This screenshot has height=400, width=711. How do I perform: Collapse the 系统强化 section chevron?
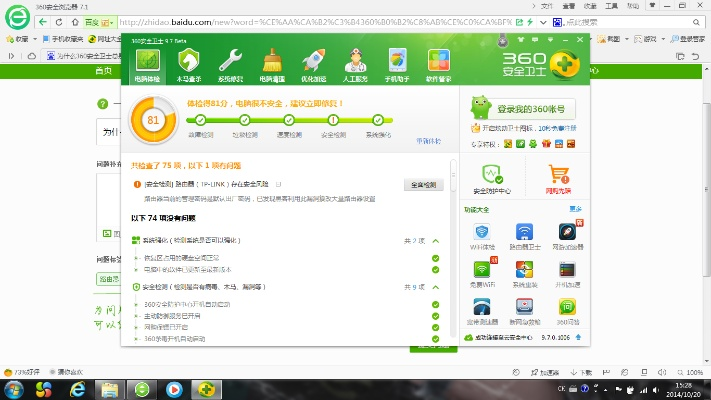pos(435,241)
